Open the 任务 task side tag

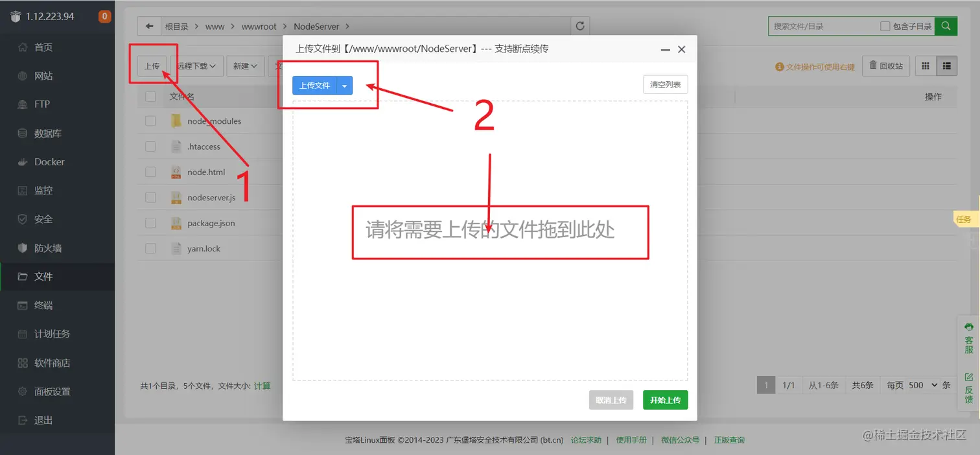pyautogui.click(x=964, y=219)
